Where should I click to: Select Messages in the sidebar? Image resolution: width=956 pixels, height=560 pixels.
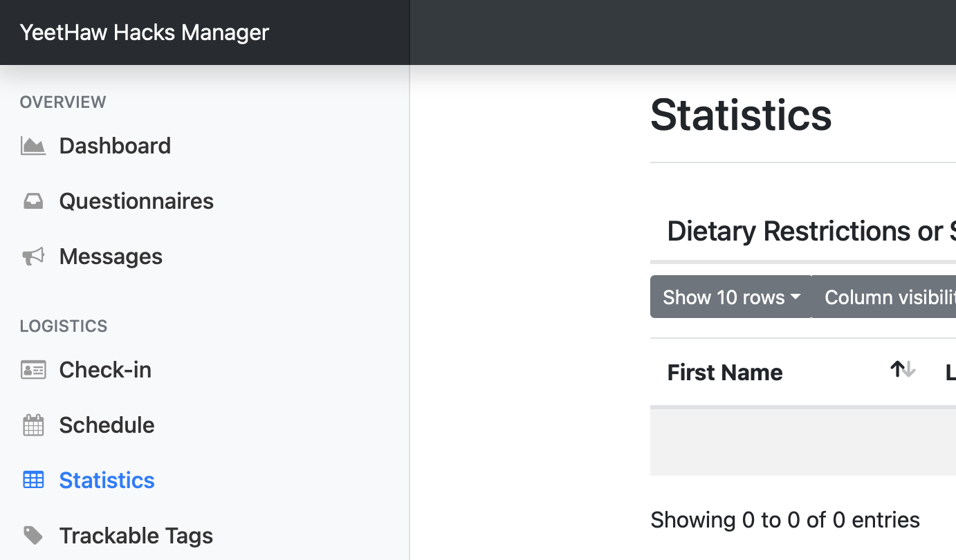[x=111, y=256]
